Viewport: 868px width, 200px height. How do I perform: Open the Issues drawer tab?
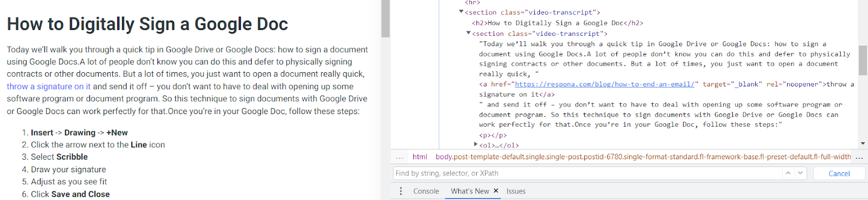tap(516, 191)
